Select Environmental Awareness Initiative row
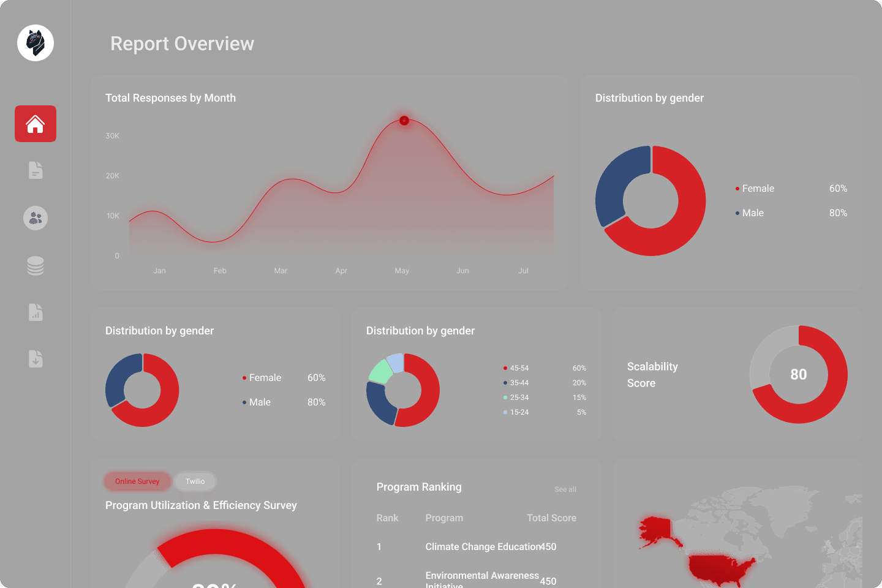 click(477, 580)
